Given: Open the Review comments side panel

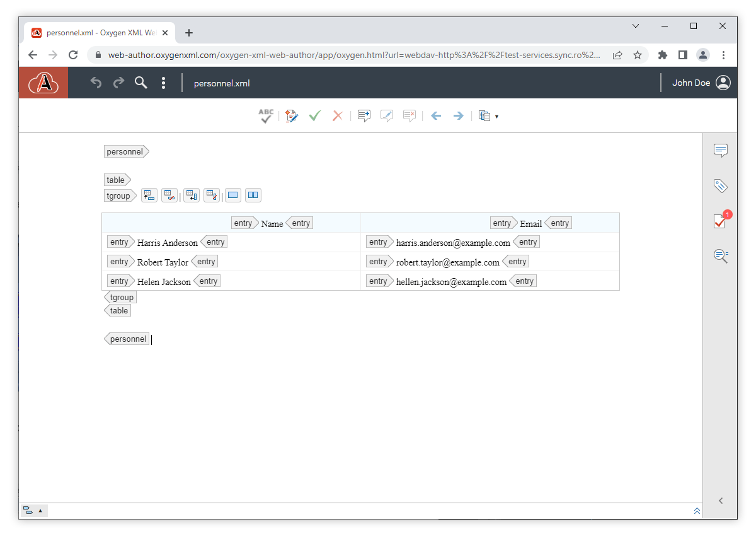Looking at the screenshot, I should (721, 150).
